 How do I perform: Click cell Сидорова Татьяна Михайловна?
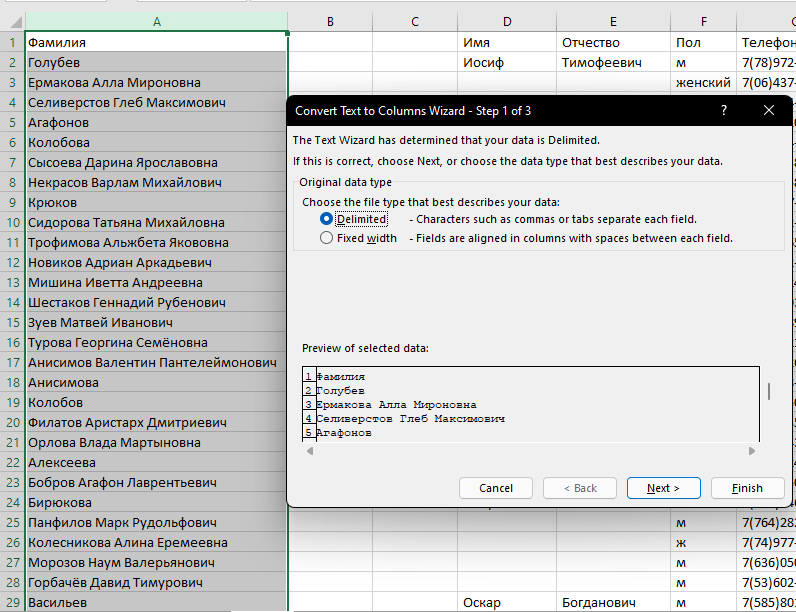pyautogui.click(x=156, y=222)
